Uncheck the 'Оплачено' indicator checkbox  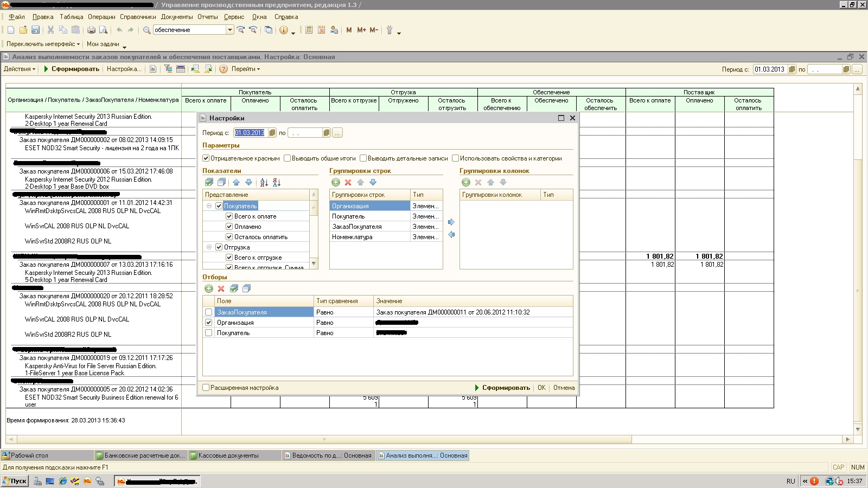pyautogui.click(x=229, y=227)
